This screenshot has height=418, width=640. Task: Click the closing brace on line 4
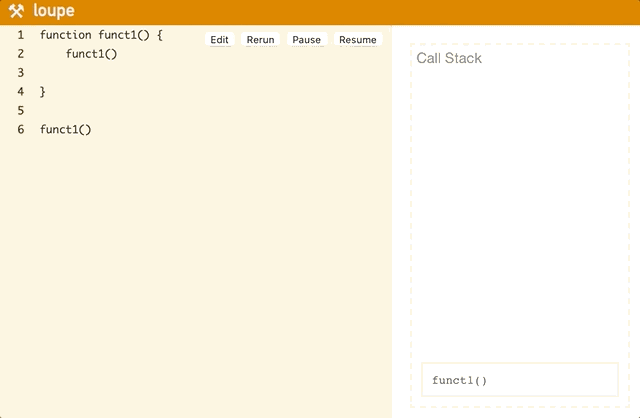[42, 91]
